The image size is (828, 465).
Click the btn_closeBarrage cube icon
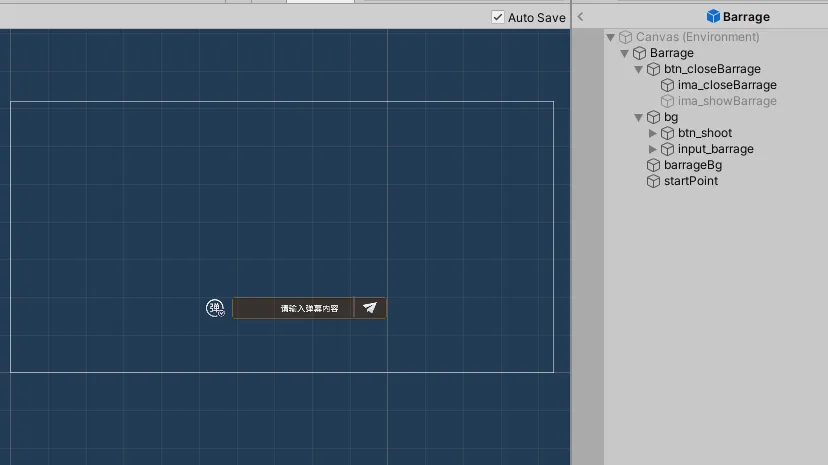(653, 69)
